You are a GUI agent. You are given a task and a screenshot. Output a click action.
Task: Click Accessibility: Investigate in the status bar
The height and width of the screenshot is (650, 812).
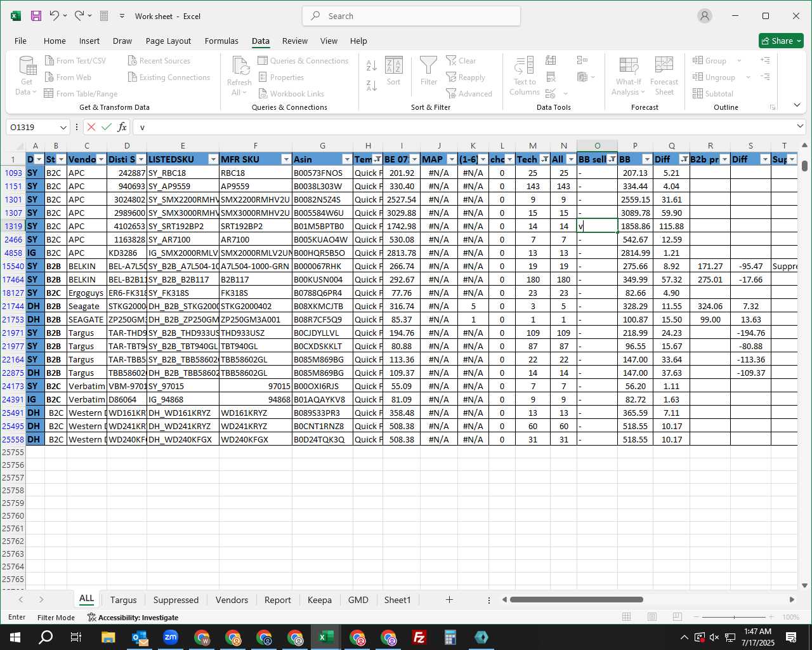[133, 617]
